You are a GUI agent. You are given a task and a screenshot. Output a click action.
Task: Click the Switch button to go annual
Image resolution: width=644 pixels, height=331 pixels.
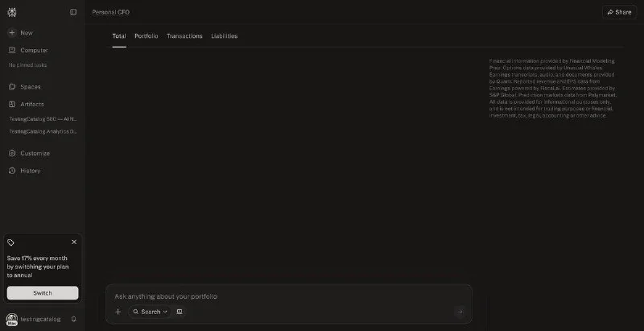click(x=43, y=293)
